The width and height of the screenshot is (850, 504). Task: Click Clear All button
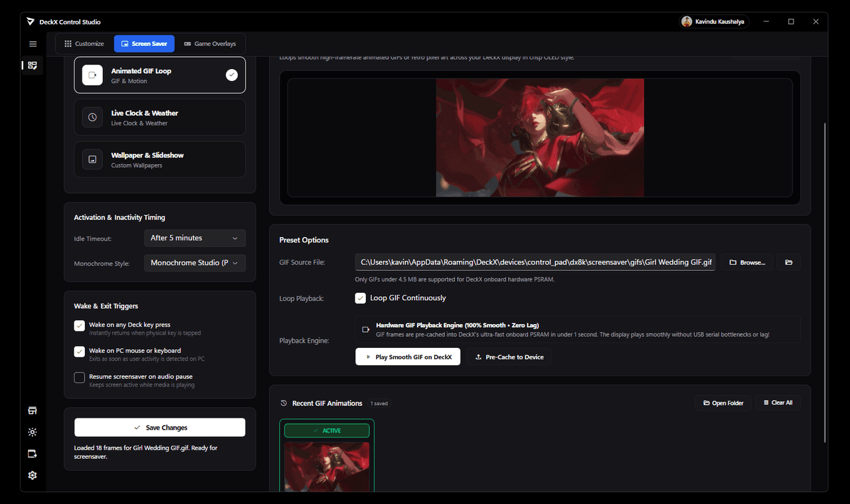pos(778,402)
